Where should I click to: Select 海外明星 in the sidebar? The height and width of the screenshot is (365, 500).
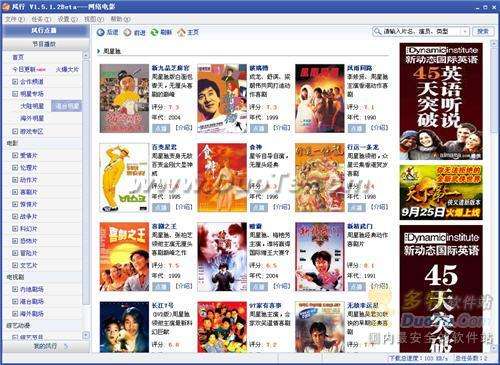pos(32,118)
